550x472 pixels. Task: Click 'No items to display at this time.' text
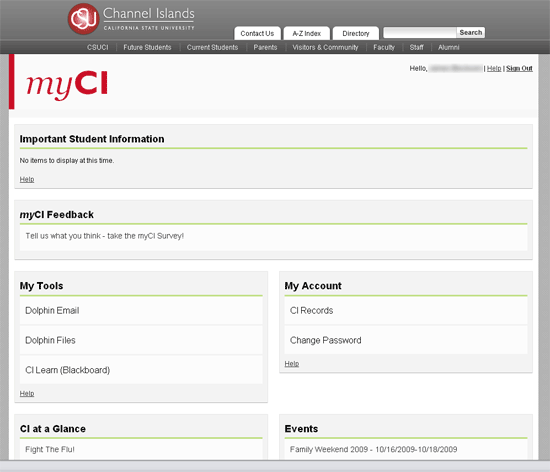coord(67,160)
